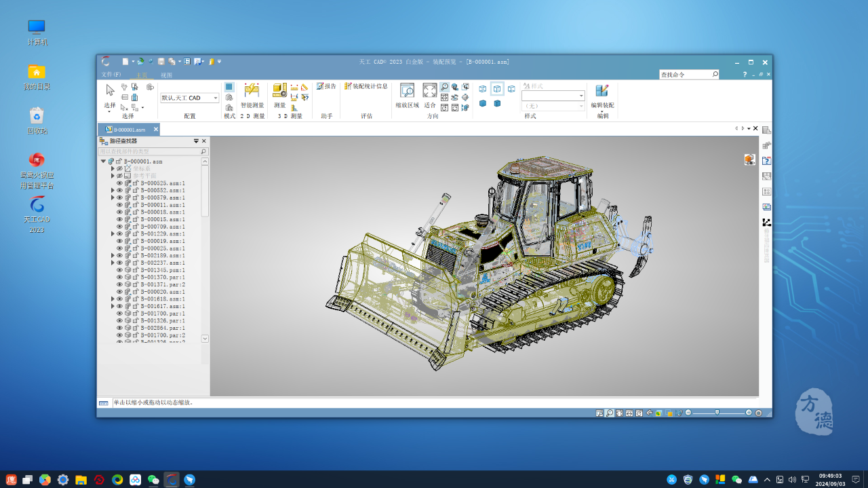The width and height of the screenshot is (868, 488).
Task: Open the 样式 style combo box
Action: pos(553,96)
